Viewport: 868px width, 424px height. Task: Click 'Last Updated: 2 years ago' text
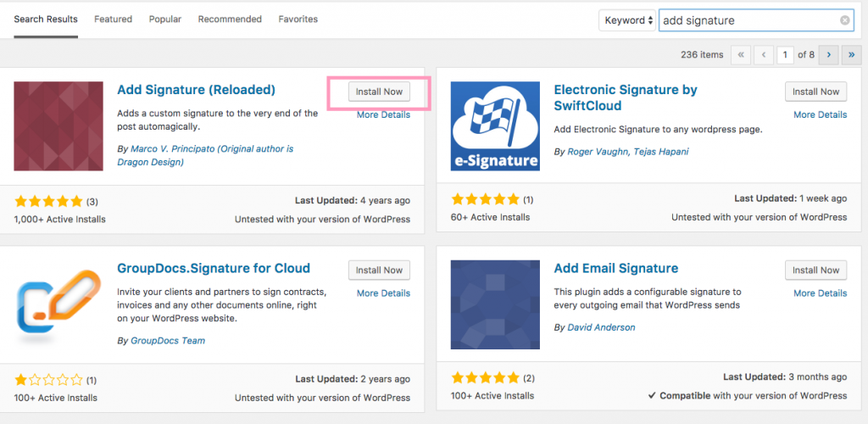(353, 379)
